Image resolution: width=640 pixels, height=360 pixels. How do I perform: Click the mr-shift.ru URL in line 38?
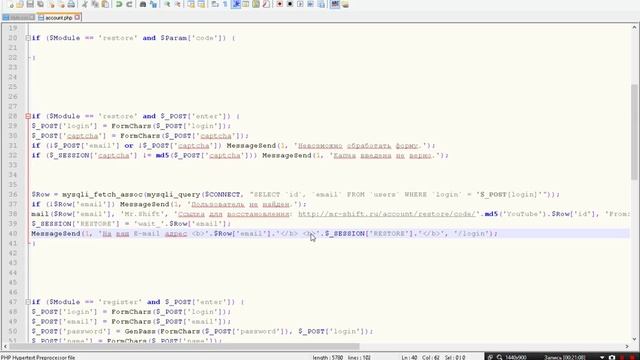pyautogui.click(x=387, y=214)
